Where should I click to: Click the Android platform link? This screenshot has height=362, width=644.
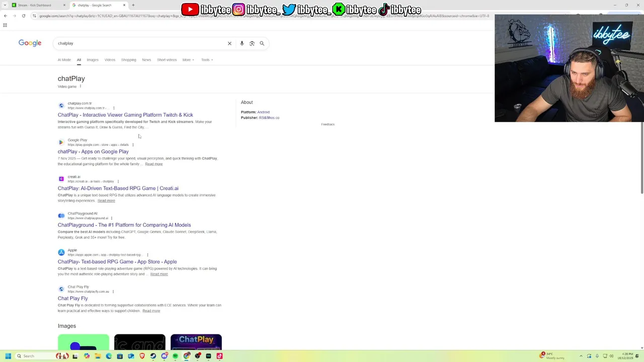click(263, 112)
